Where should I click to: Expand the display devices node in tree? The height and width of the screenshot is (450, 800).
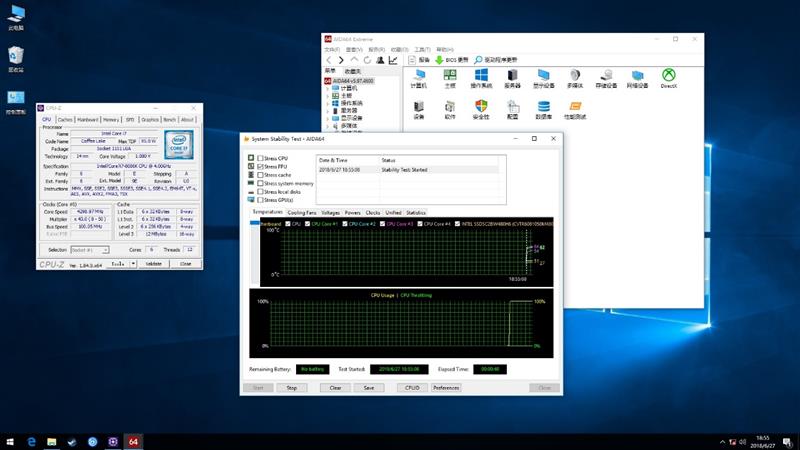(x=328, y=118)
